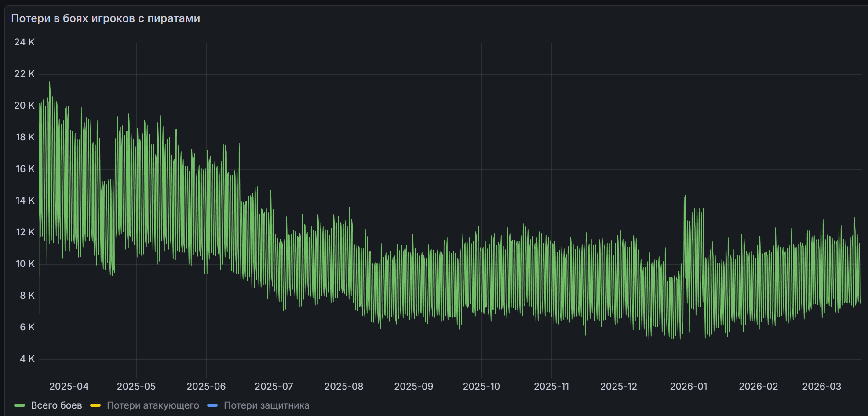Click the panel title "Потери в боях игроков с пиратами"

106,18
